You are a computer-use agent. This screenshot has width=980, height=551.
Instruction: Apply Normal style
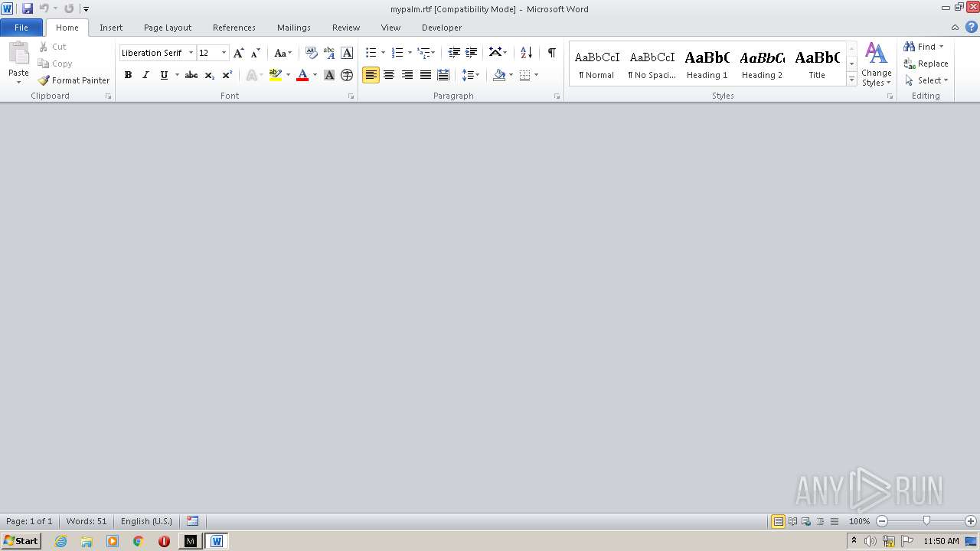coord(596,64)
